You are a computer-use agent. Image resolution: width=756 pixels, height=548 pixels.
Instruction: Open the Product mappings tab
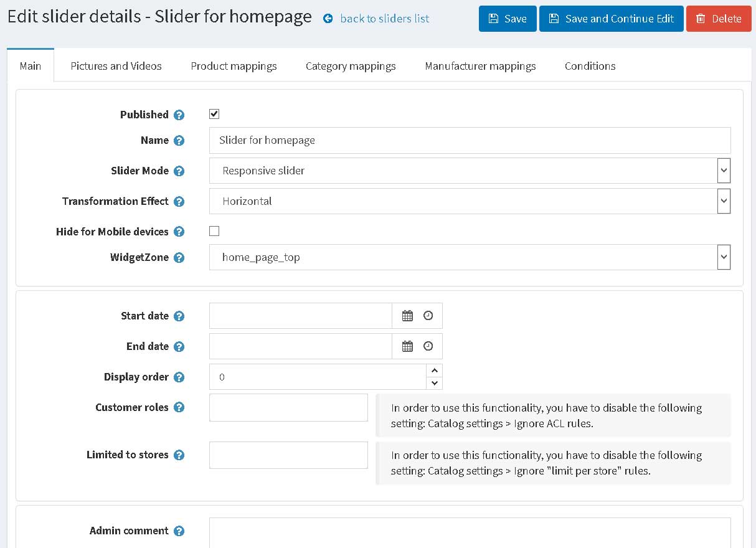234,65
